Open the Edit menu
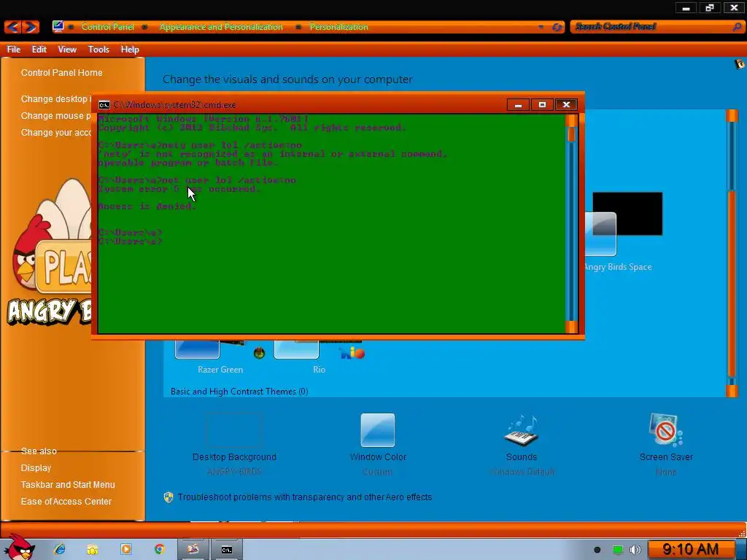 tap(39, 50)
